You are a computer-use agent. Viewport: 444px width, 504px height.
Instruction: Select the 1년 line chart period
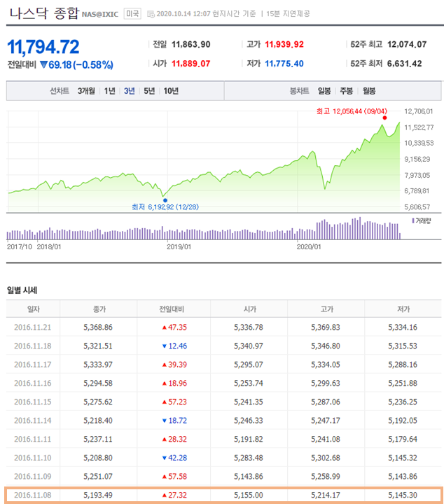tap(110, 91)
